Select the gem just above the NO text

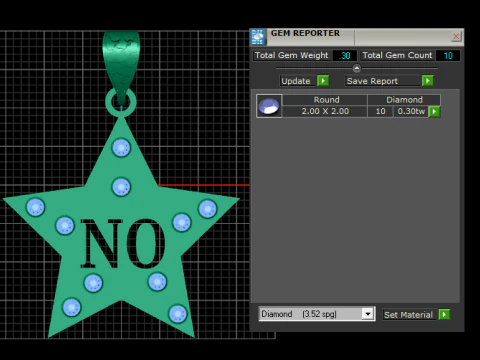pyautogui.click(x=121, y=187)
